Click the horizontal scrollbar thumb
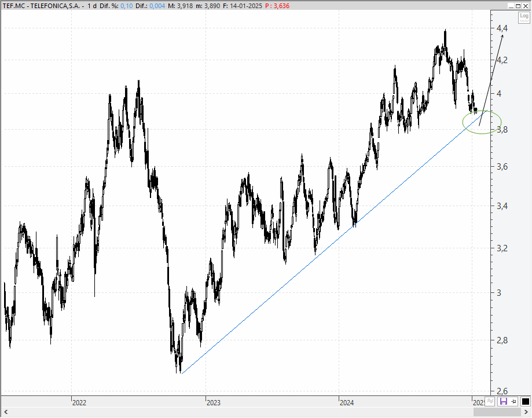This screenshot has width=532, height=418. pyautogui.click(x=497, y=412)
